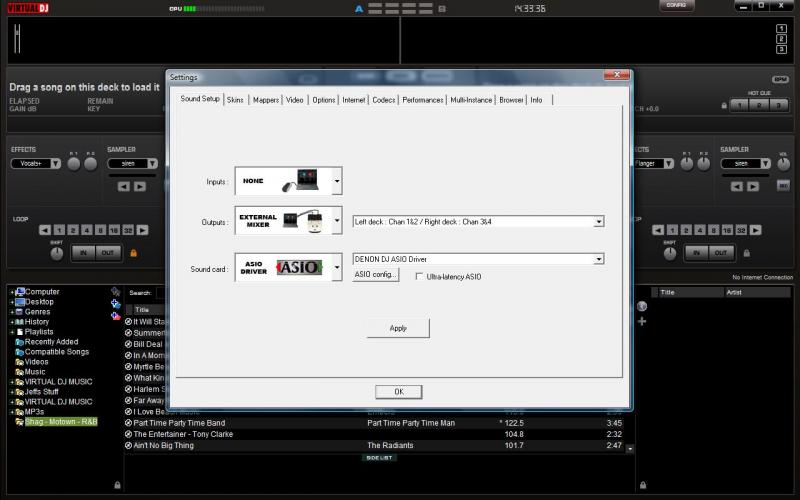Adjust the left deck loop SHIFT knob
The width and height of the screenshot is (800, 500).
[x=57, y=253]
